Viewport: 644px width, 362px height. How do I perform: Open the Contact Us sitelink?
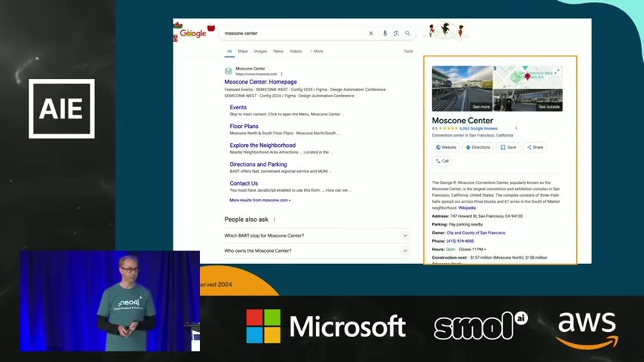pyautogui.click(x=244, y=184)
